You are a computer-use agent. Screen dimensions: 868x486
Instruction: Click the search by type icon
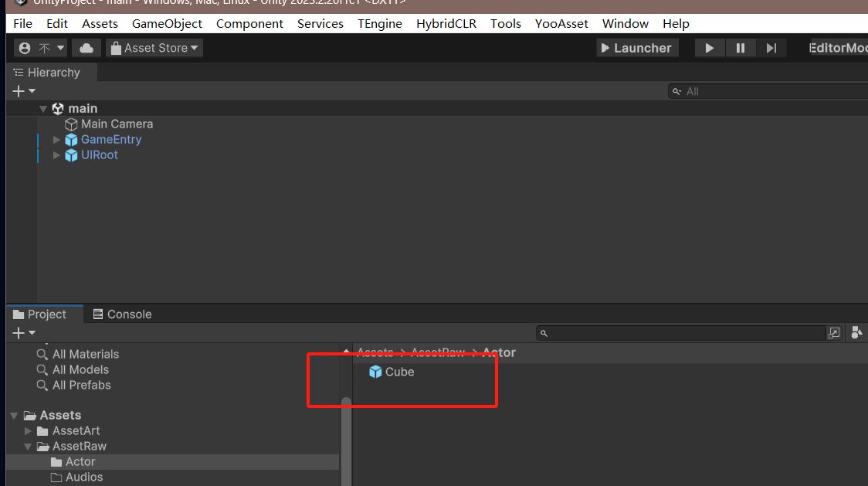(857, 332)
